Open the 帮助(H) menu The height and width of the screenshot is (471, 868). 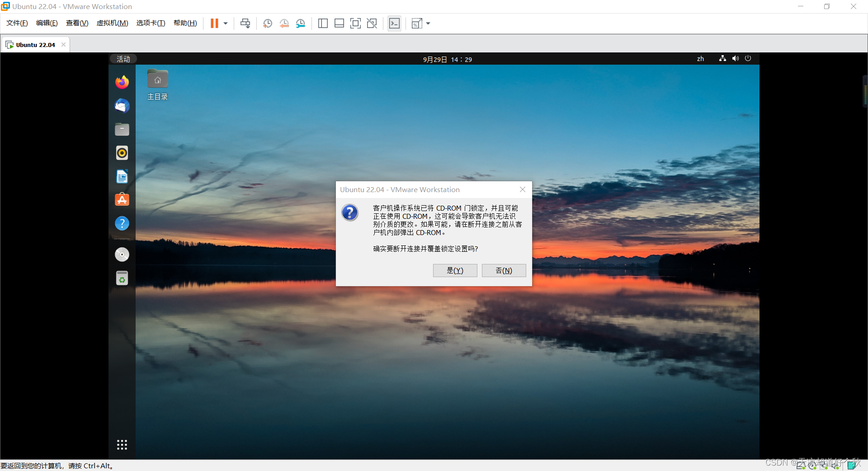pos(185,23)
